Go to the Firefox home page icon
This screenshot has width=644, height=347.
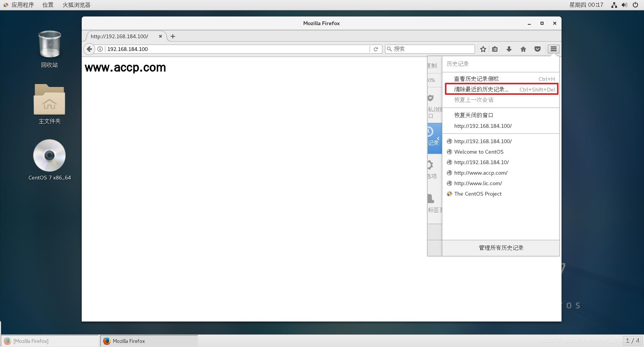523,49
